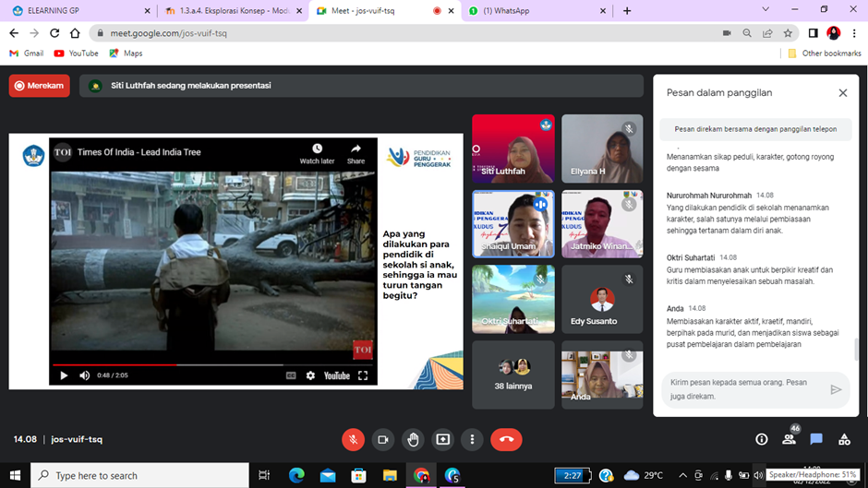The width and height of the screenshot is (868, 488).
Task: Click the address bar URL
Action: tap(168, 33)
